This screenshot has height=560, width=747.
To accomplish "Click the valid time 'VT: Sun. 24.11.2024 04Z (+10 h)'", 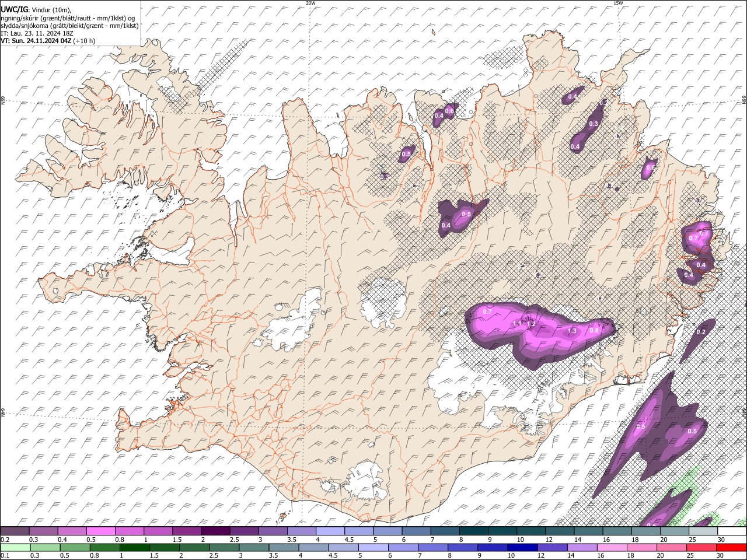I will [48, 41].
